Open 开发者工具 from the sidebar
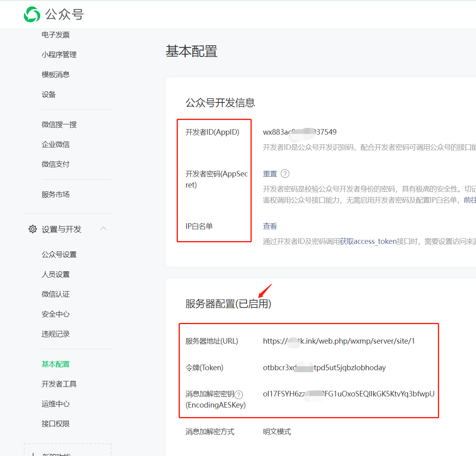The height and width of the screenshot is (456, 476). tap(59, 384)
